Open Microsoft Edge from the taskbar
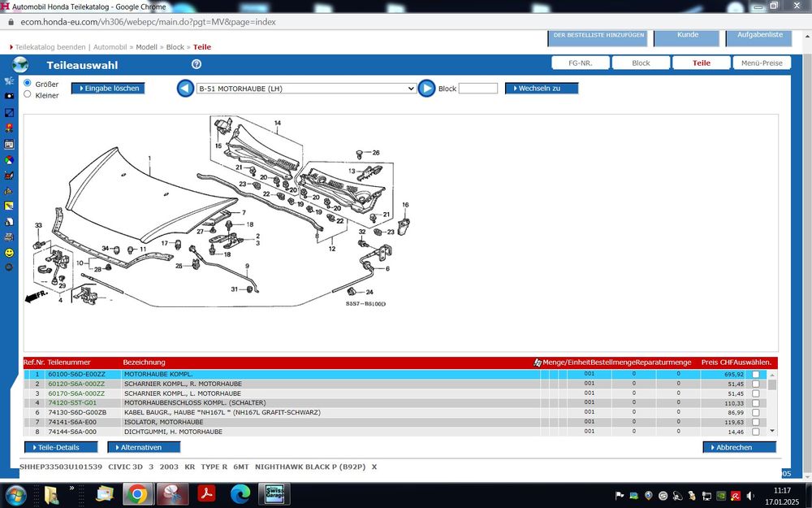812x508 pixels. (240, 494)
